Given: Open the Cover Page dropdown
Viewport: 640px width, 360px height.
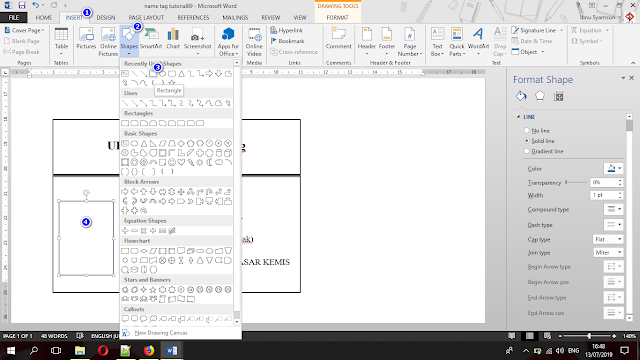Looking at the screenshot, I should tap(24, 30).
